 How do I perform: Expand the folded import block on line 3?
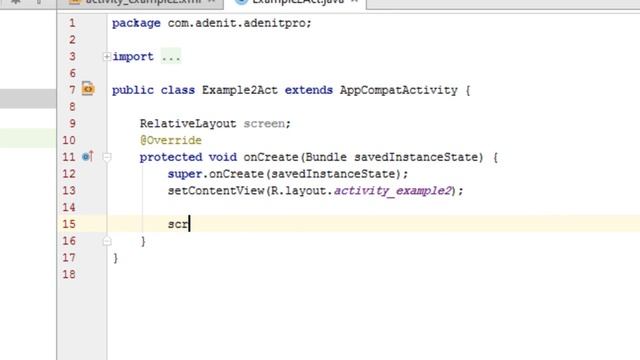tap(107, 56)
